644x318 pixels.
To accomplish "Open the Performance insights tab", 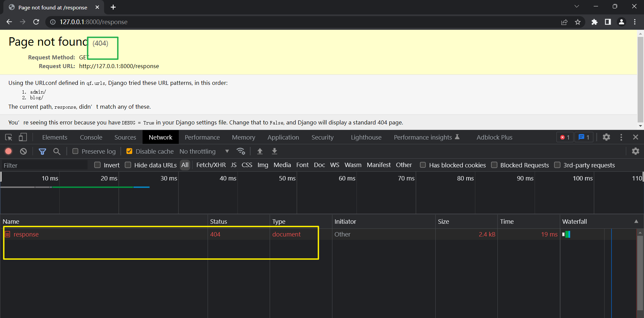I will tap(426, 137).
